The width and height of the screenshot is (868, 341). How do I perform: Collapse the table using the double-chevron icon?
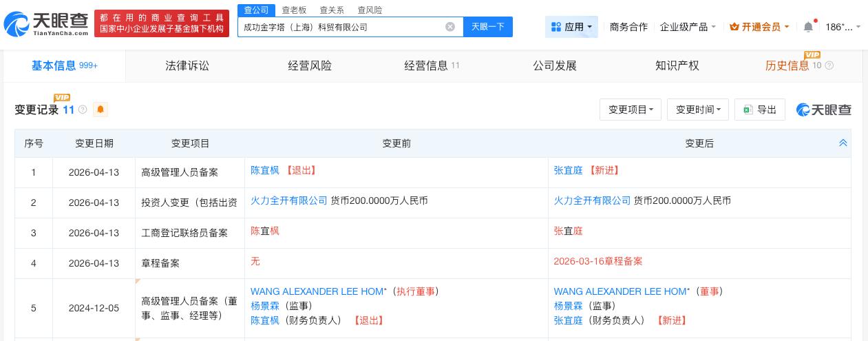843,143
